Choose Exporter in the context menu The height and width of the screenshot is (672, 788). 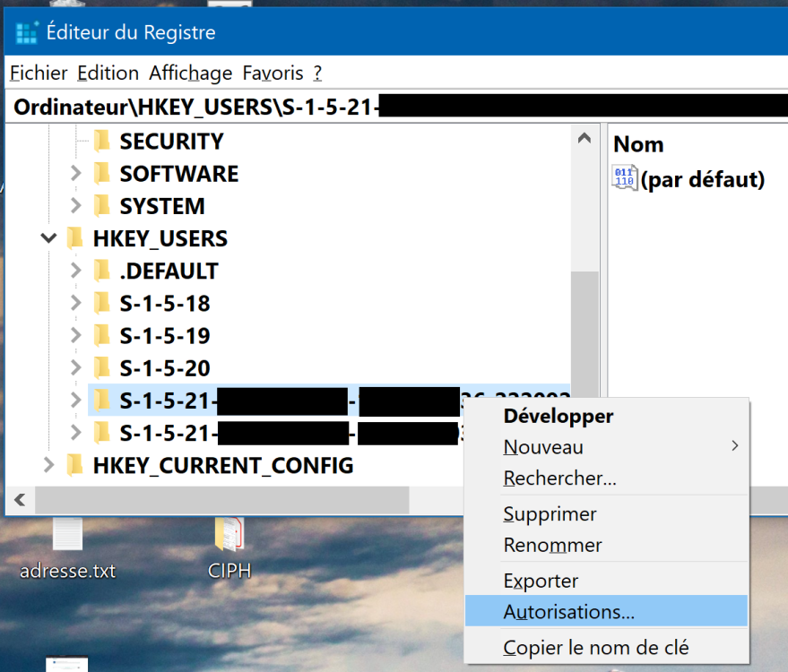[606, 581]
